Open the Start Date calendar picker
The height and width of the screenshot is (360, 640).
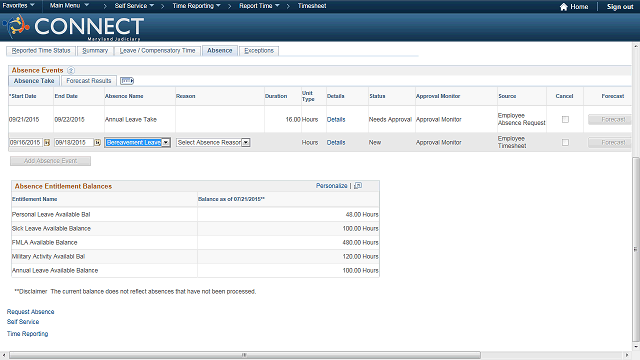coord(47,142)
